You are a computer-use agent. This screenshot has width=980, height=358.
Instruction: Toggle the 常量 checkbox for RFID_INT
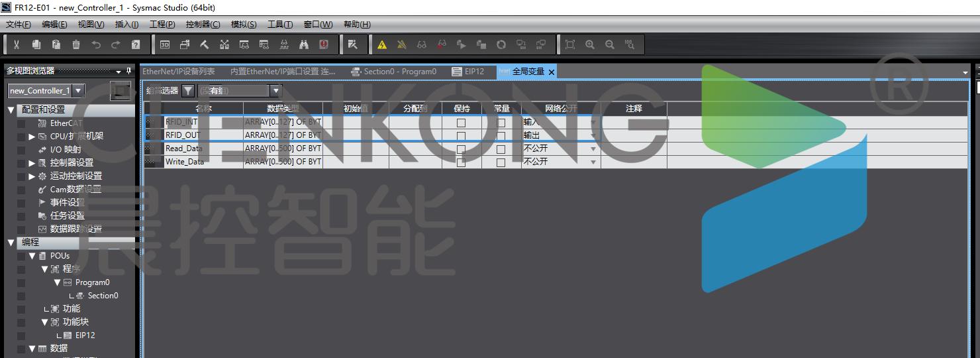501,123
